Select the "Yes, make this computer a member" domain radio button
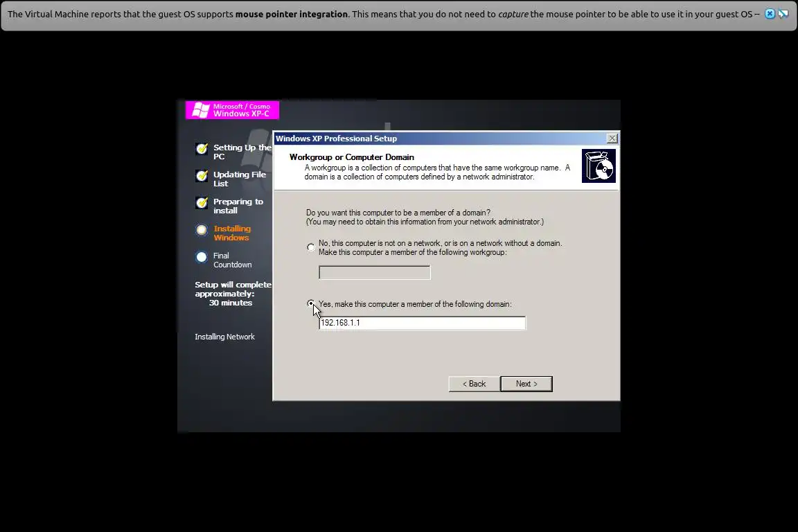Viewport: 798px width, 532px height. point(311,304)
